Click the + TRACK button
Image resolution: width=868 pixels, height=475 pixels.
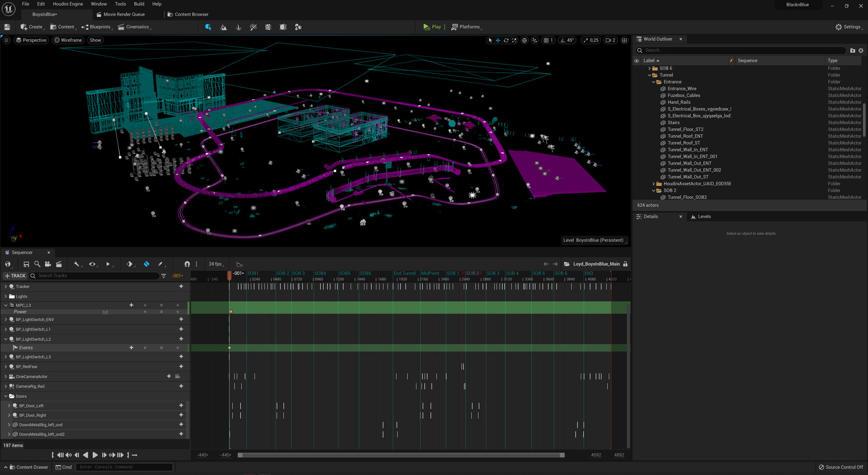[x=15, y=276]
